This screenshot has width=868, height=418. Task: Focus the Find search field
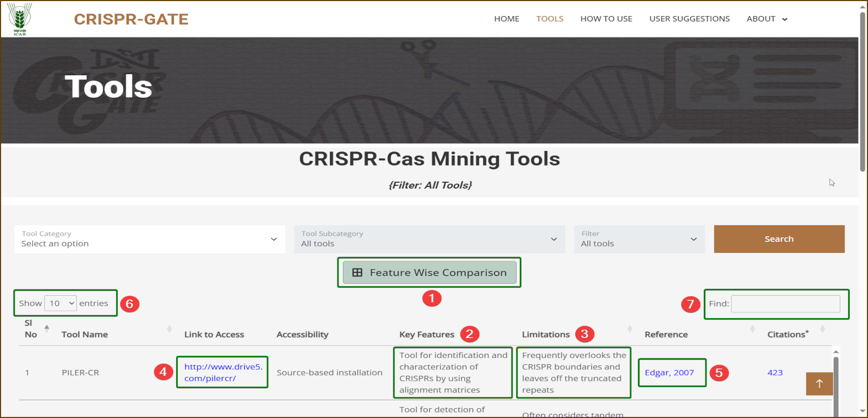[785, 304]
